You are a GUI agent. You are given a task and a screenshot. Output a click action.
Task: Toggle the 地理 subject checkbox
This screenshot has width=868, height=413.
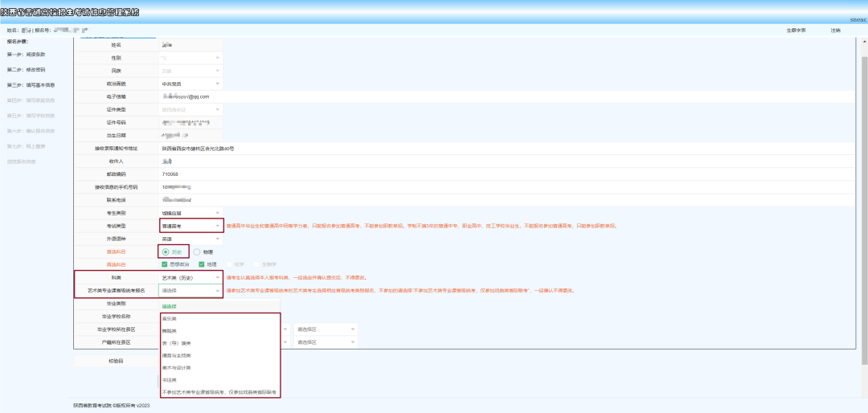(x=202, y=264)
